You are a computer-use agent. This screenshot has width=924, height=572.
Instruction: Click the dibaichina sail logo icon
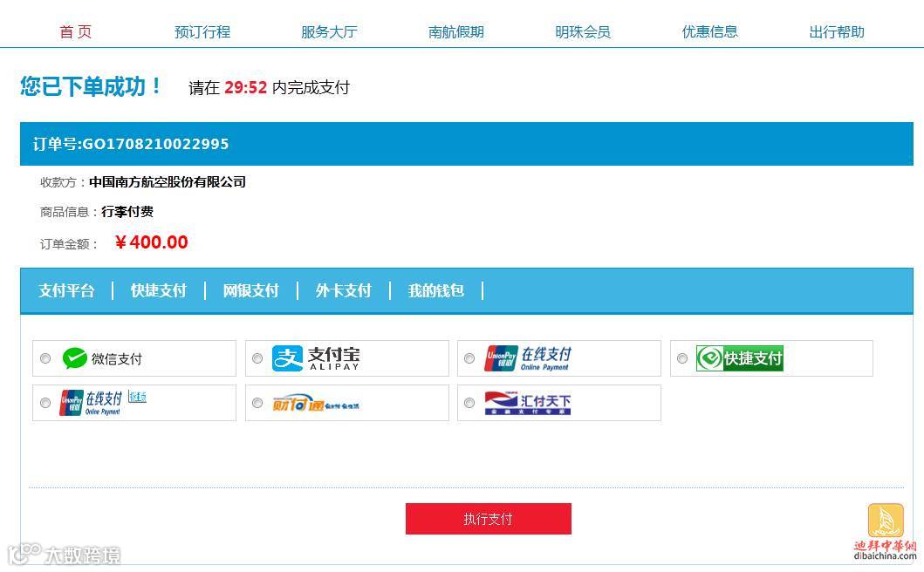click(x=886, y=521)
